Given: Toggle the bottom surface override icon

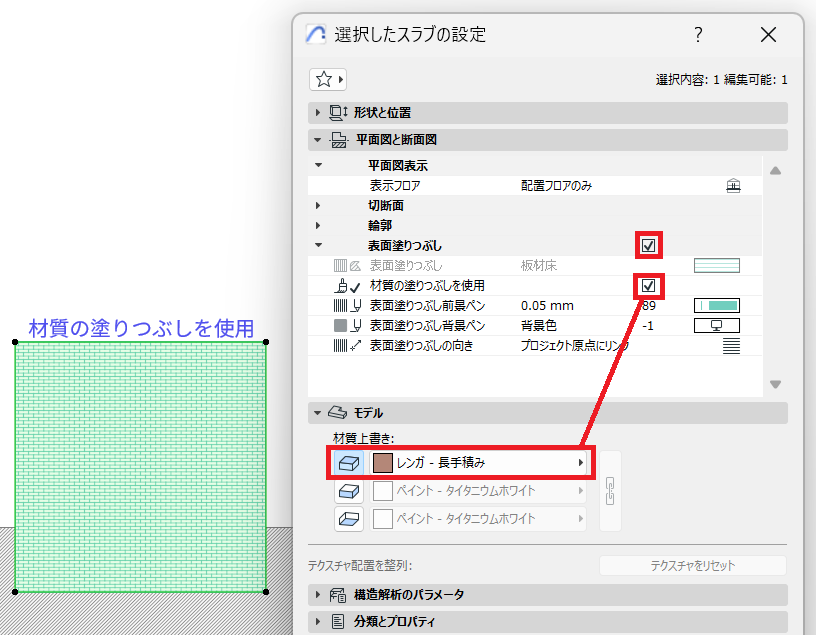Looking at the screenshot, I should pyautogui.click(x=349, y=519).
